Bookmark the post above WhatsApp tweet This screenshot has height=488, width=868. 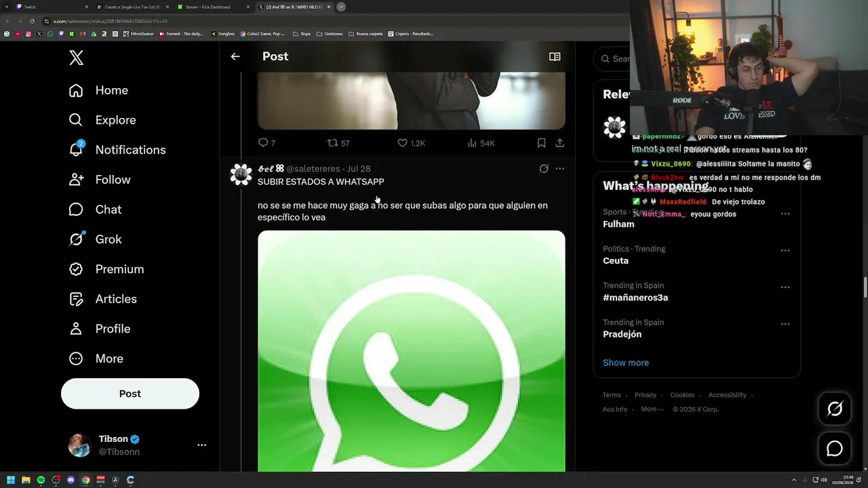(x=541, y=143)
